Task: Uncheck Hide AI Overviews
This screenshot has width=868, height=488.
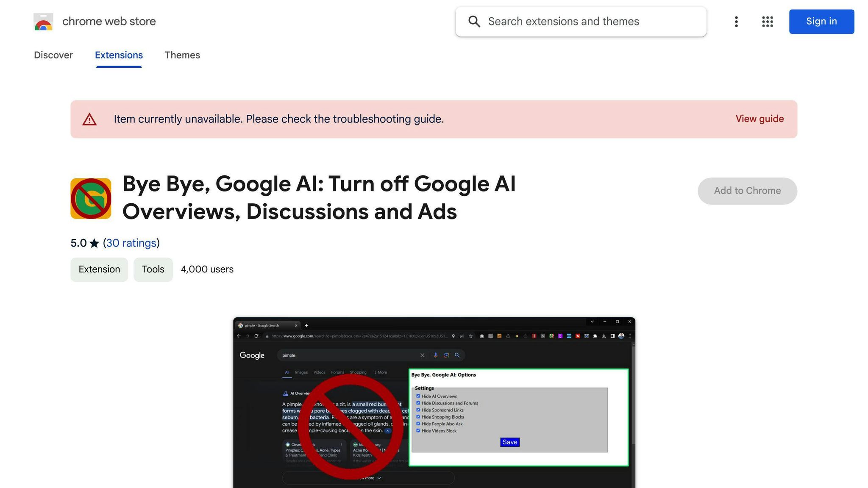Action: [418, 396]
